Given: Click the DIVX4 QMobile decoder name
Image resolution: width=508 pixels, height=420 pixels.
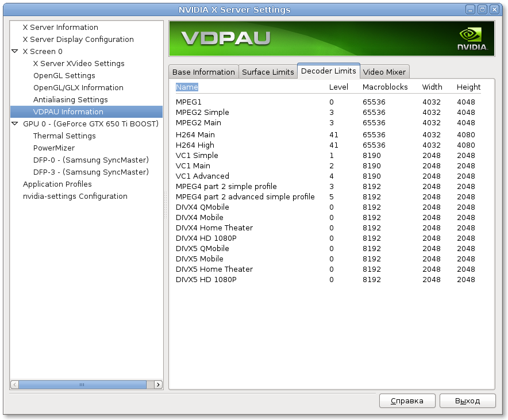Looking at the screenshot, I should pyautogui.click(x=202, y=207).
